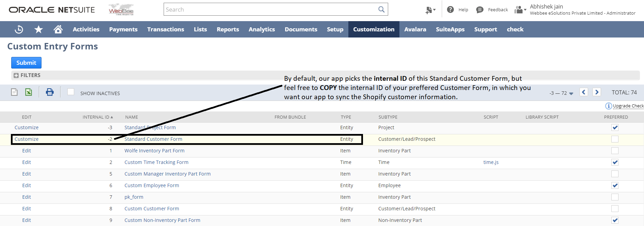Export list as CSV document icon
644x226 pixels.
tap(14, 92)
